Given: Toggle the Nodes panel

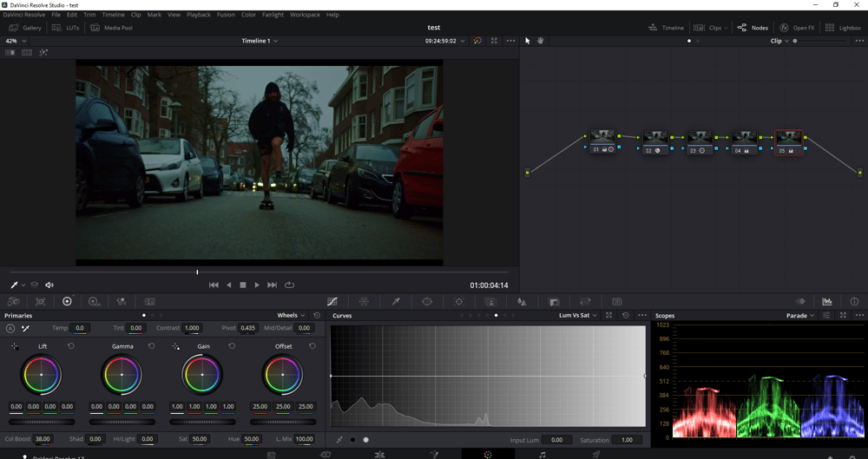Looking at the screenshot, I should click(753, 28).
